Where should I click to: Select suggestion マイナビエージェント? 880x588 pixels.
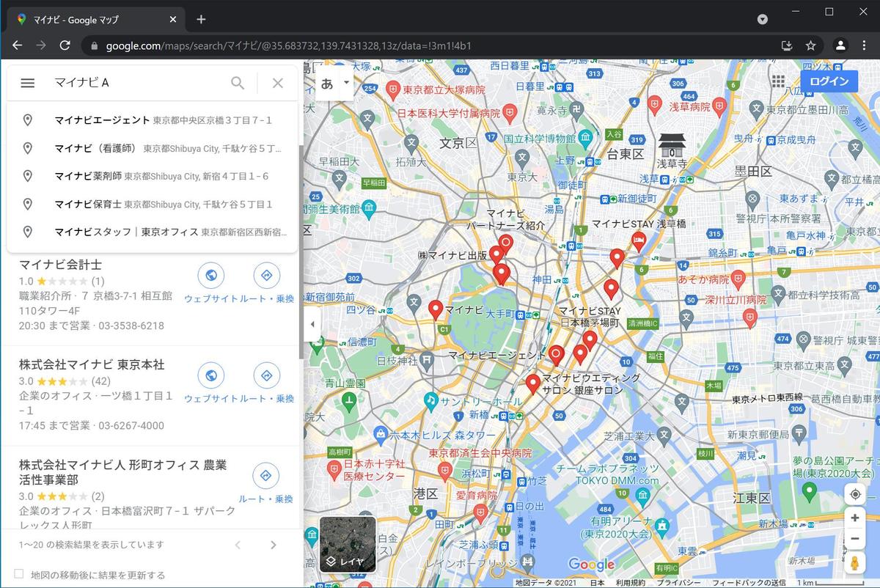pos(153,120)
